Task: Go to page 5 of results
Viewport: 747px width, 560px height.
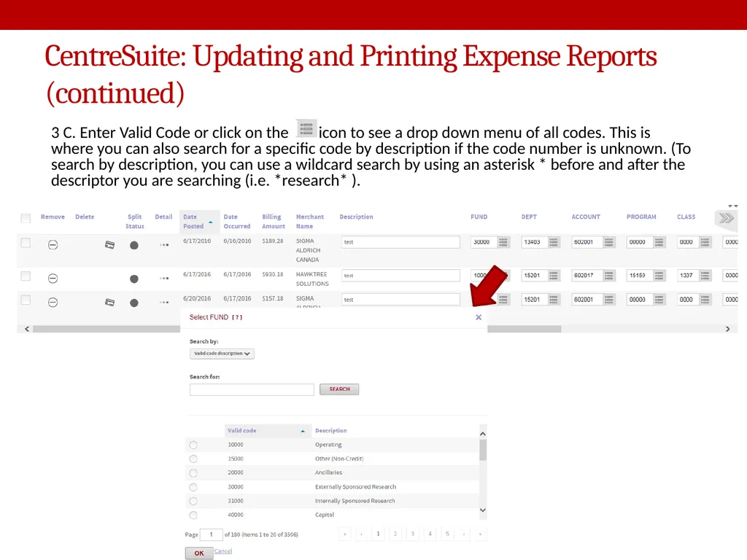Action: (447, 534)
